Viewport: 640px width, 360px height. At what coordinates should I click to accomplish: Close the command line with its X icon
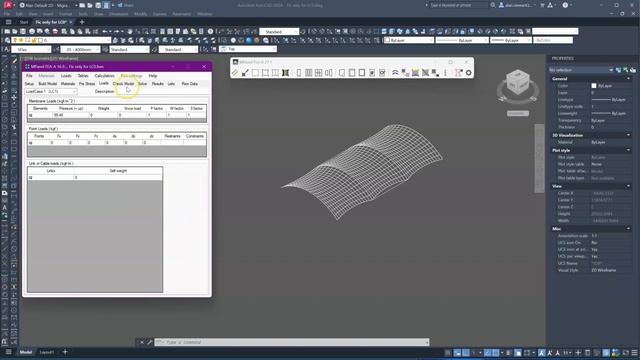[x=142, y=342]
